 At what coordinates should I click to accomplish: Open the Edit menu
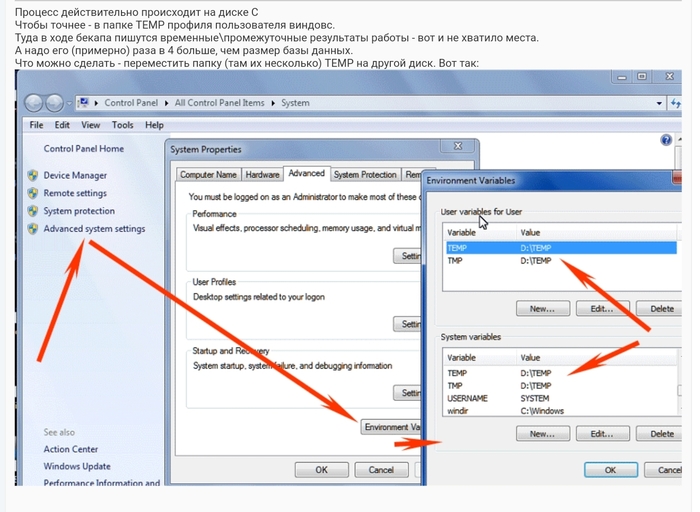[x=62, y=125]
